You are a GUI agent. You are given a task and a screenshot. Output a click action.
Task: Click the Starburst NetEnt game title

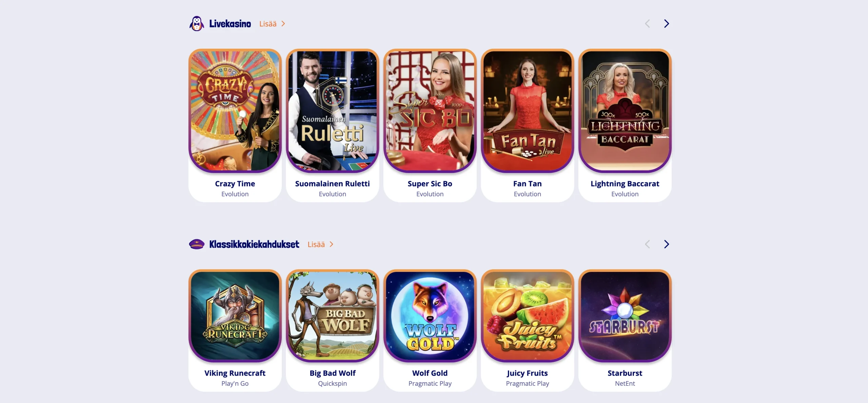pyautogui.click(x=625, y=373)
